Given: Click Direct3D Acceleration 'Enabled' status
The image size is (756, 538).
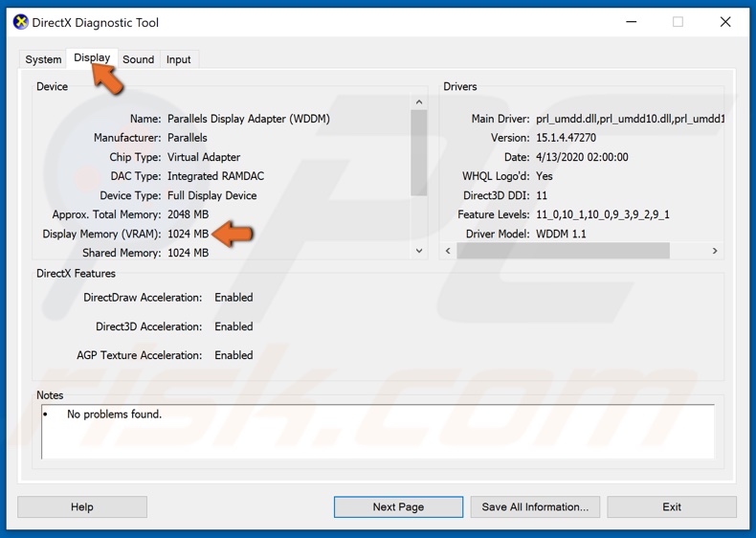Looking at the screenshot, I should pos(233,326).
